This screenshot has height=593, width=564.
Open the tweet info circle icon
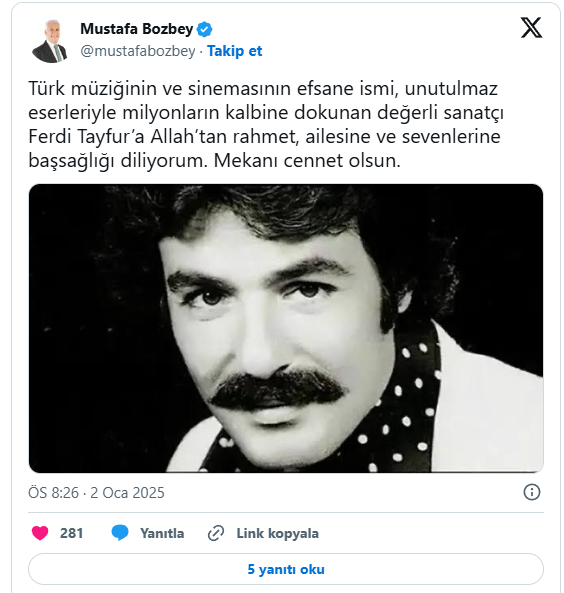[x=531, y=492]
